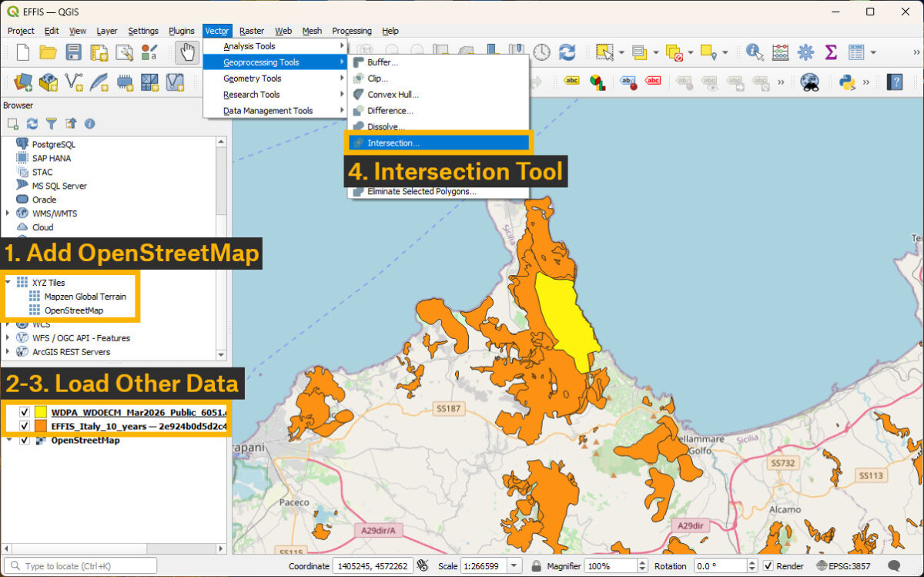Screen dimensions: 924x577
Task: Open the Scale dropdown arrow
Action: [514, 566]
